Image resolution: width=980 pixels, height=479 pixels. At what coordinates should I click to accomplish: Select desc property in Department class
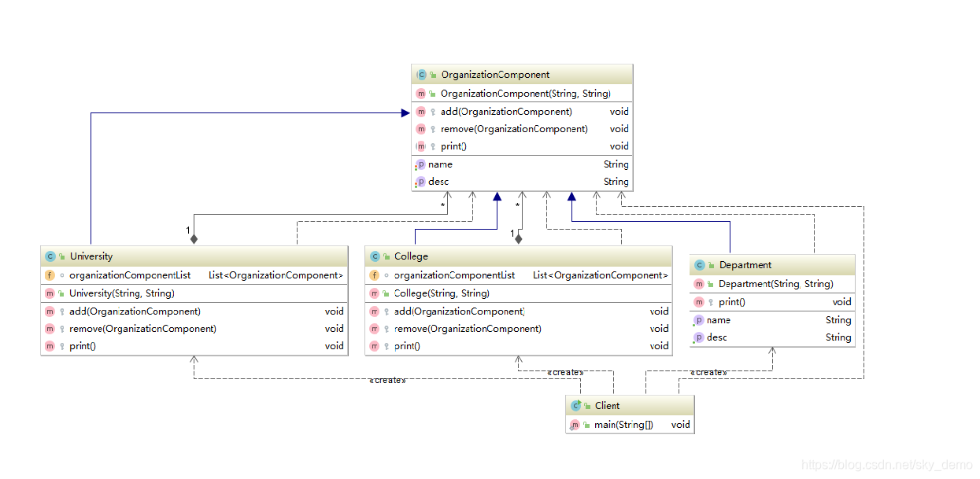point(772,337)
